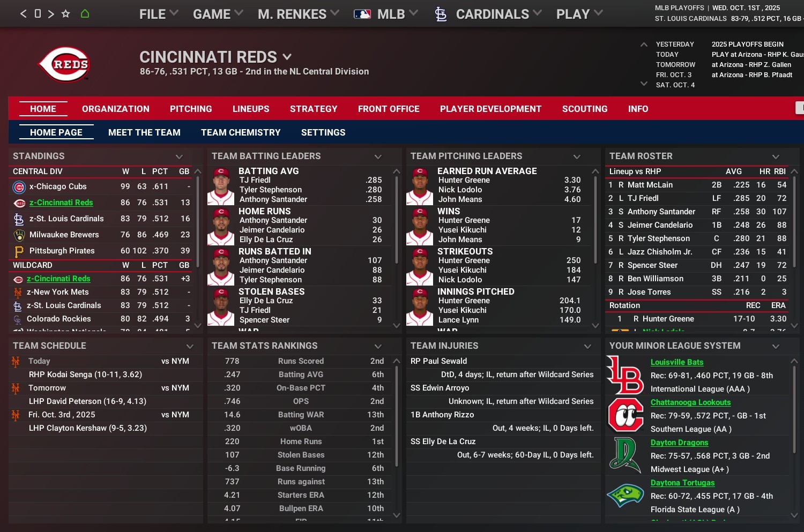Expand the Team Roster panel dropdown
The height and width of the screenshot is (532, 804).
click(776, 156)
